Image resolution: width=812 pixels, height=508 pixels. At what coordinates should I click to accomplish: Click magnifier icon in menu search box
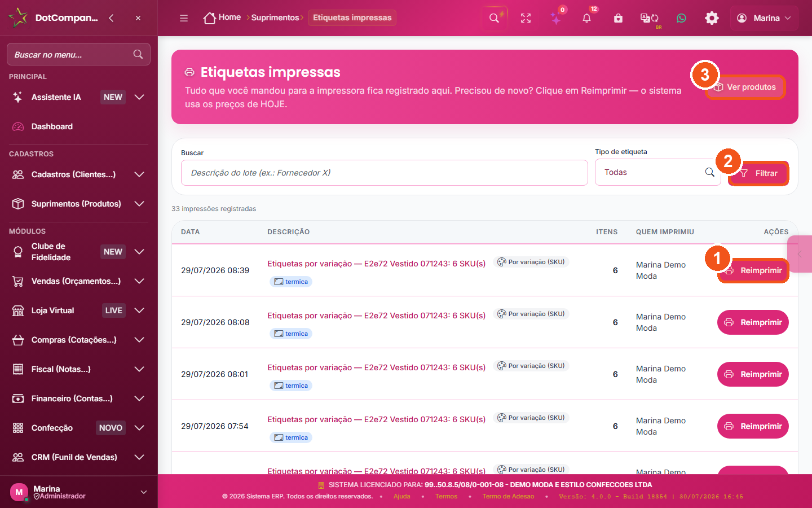coord(138,54)
